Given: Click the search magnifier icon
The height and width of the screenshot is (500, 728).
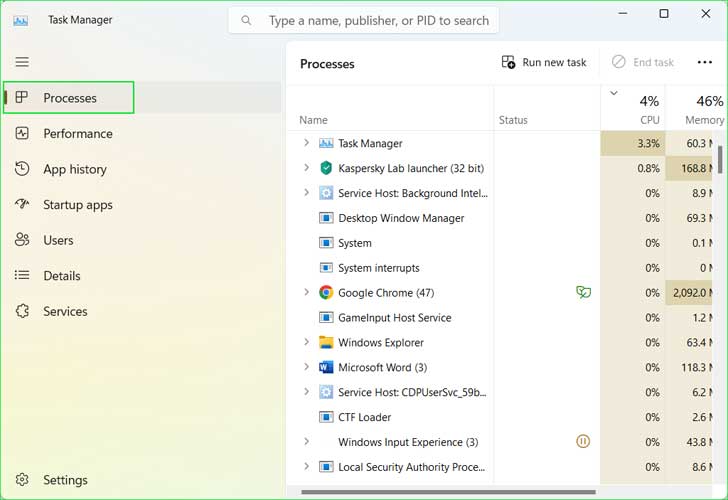Looking at the screenshot, I should point(246,20).
